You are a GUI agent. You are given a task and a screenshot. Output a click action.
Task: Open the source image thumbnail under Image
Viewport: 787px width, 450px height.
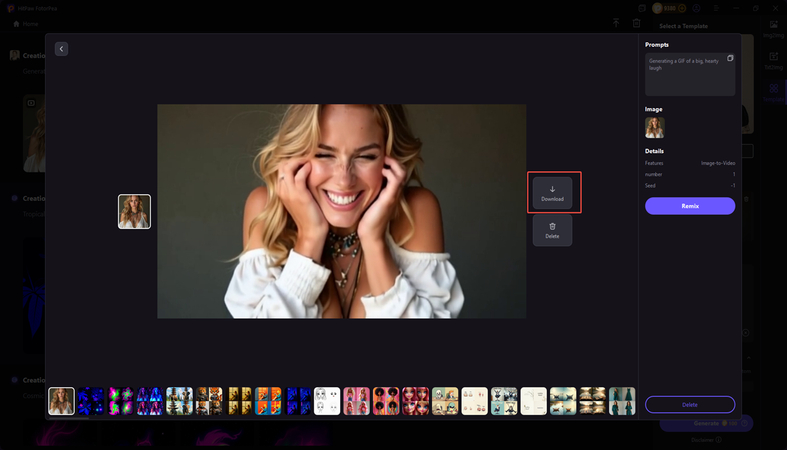(654, 127)
